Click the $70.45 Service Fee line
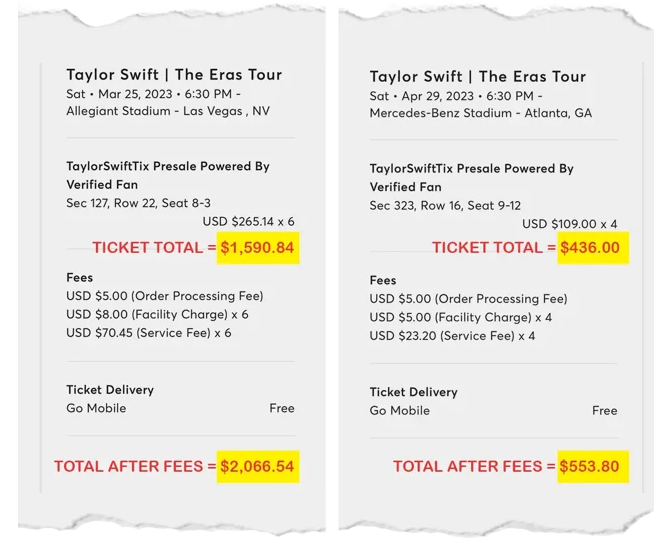 coord(148,333)
